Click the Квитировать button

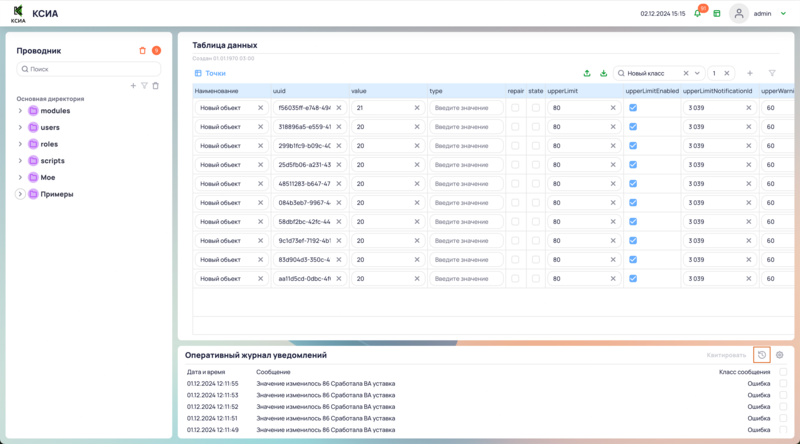(727, 355)
